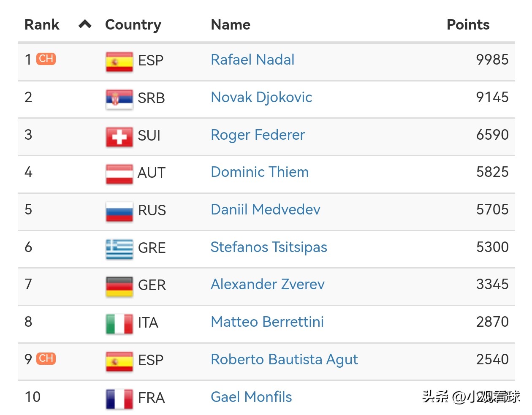
Task: Click the CH badge next to rank 9
Action: tap(46, 358)
